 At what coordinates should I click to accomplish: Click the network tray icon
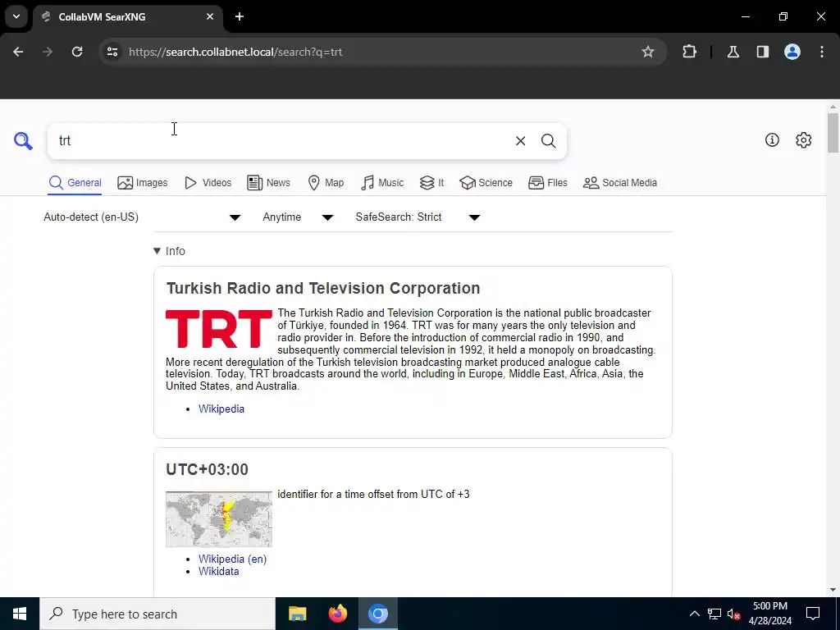pos(714,614)
